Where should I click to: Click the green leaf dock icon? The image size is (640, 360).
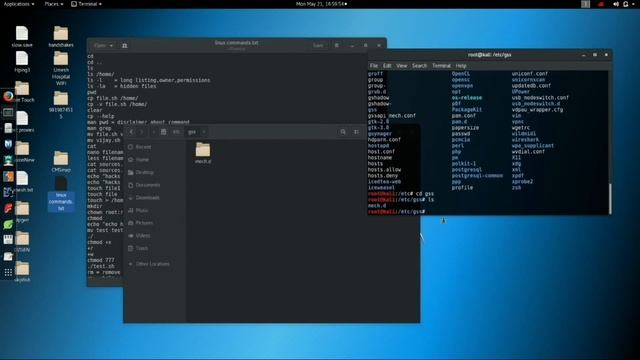point(8,224)
